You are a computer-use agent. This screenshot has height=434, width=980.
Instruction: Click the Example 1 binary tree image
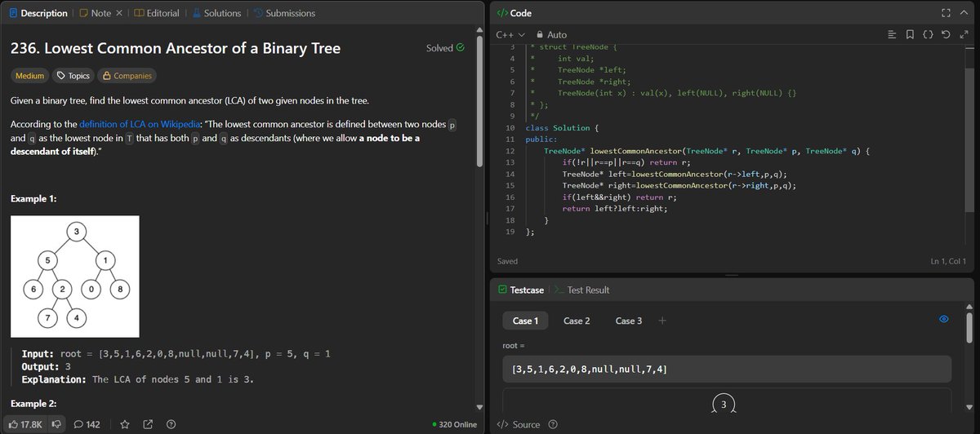[75, 275]
